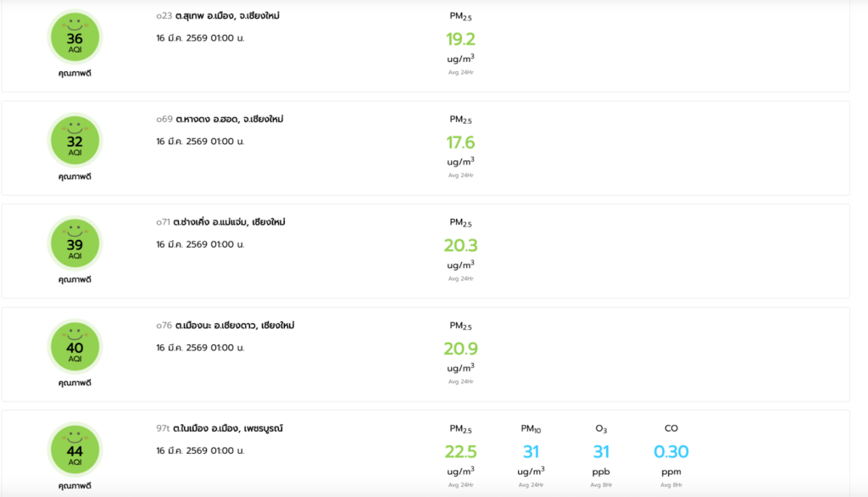Select the AQI 44 smiley face icon
This screenshot has height=497, width=868.
pyautogui.click(x=75, y=450)
